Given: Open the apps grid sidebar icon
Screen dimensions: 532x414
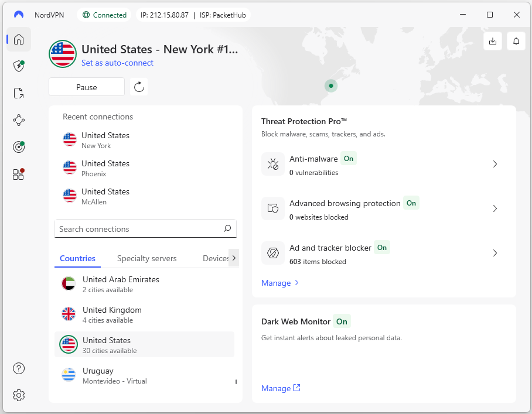Looking at the screenshot, I should coord(19,174).
